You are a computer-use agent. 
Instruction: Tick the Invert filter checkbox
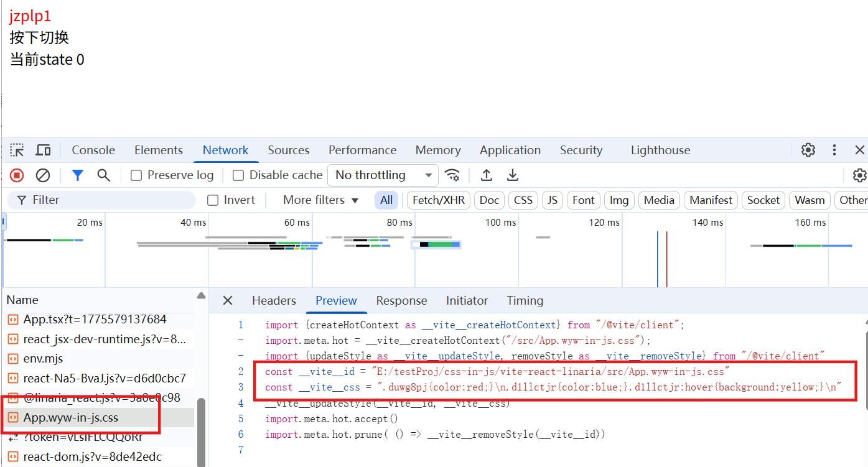213,200
